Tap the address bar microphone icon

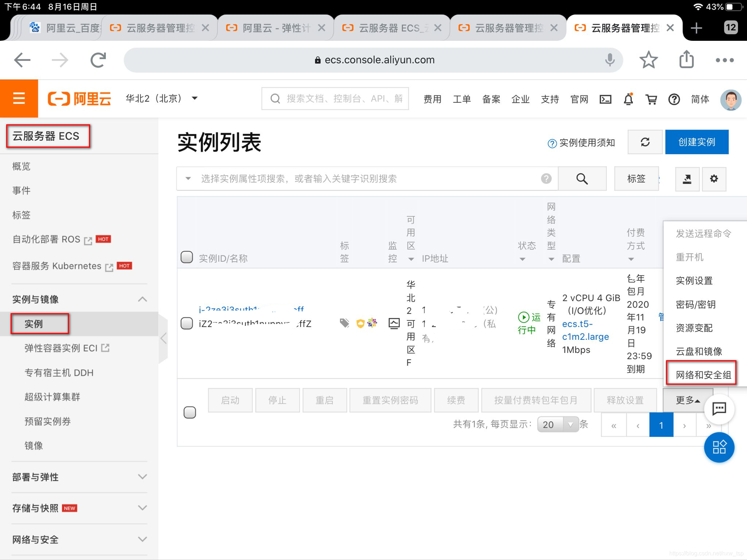610,60
